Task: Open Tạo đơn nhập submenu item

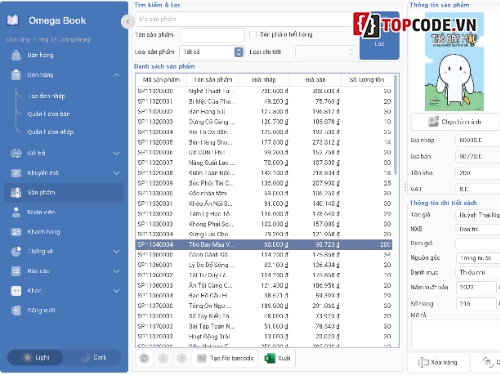Action: point(46,96)
